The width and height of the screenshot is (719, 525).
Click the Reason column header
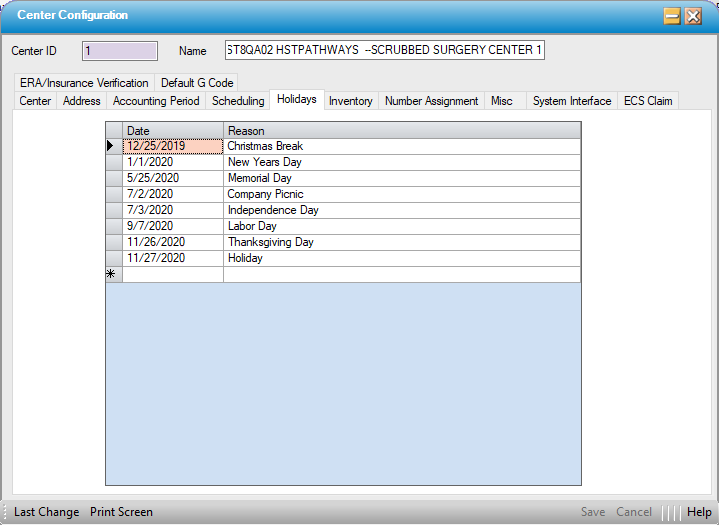click(x=401, y=130)
